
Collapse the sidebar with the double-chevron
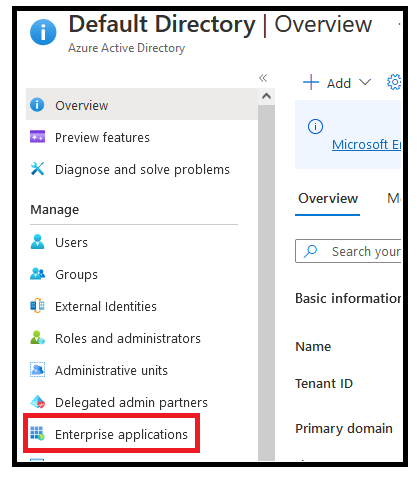coord(263,78)
